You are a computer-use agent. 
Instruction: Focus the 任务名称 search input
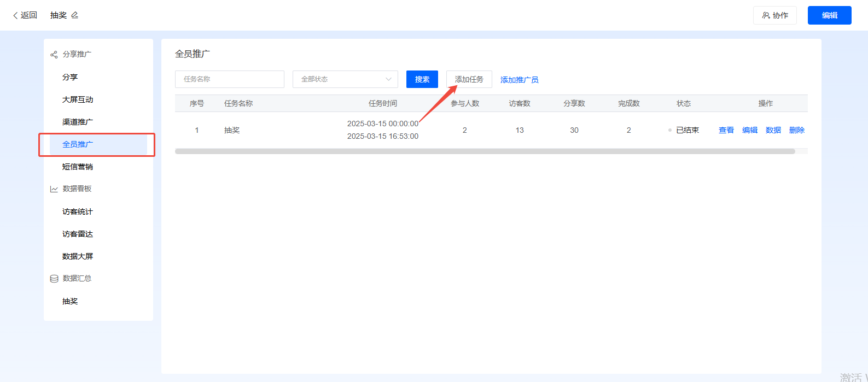(x=230, y=79)
